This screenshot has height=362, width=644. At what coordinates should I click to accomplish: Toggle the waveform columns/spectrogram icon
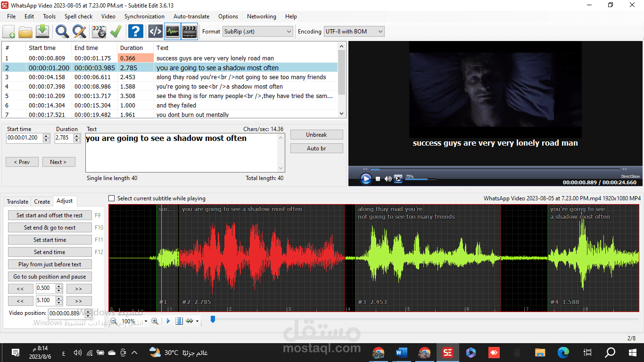[179, 321]
